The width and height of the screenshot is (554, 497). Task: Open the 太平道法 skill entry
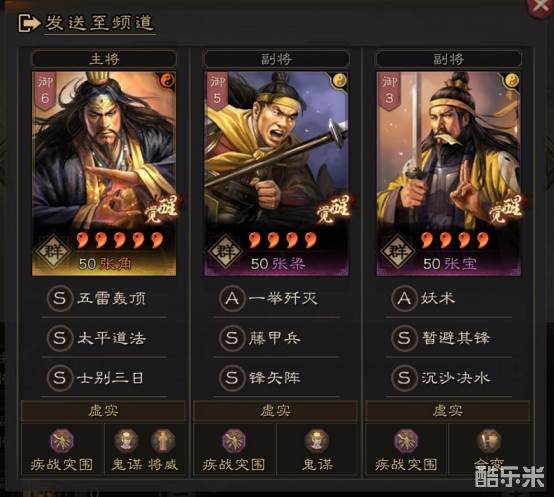(104, 338)
